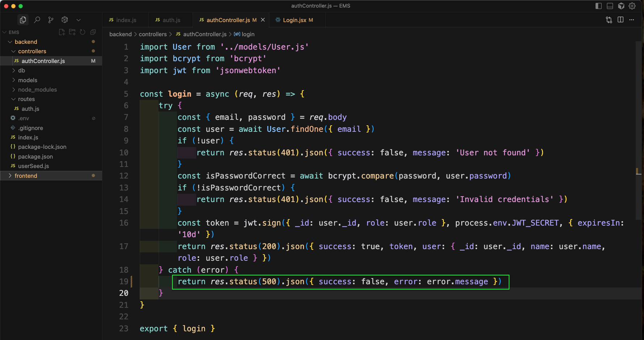This screenshot has width=644, height=340.
Task: Toggle the primary sidebar layout icon
Action: point(598,6)
